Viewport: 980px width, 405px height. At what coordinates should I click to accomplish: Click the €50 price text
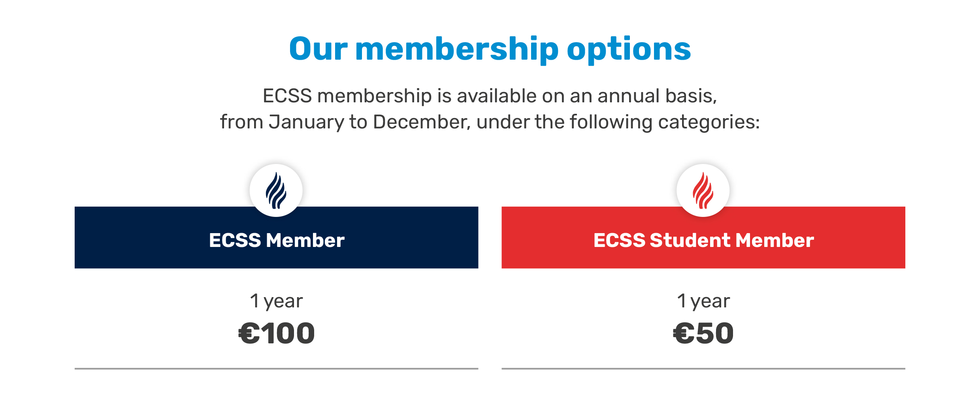pyautogui.click(x=703, y=333)
